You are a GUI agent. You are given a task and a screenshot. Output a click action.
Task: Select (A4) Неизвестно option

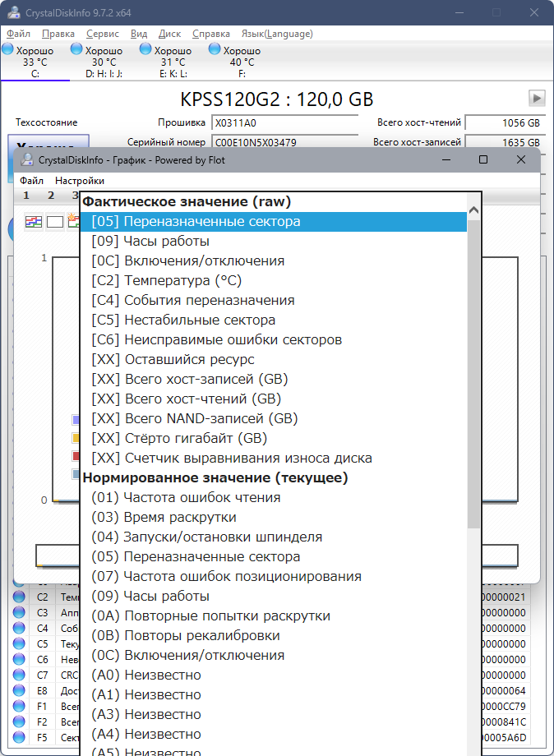click(274, 735)
